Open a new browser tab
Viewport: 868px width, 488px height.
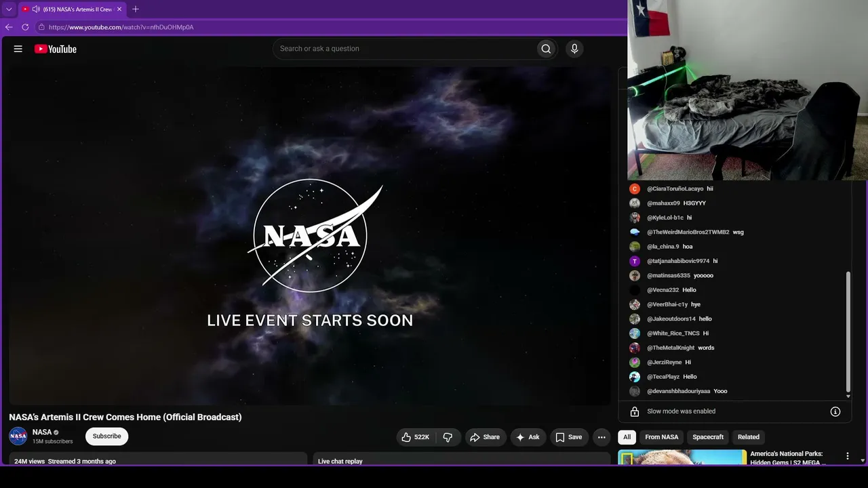click(136, 9)
